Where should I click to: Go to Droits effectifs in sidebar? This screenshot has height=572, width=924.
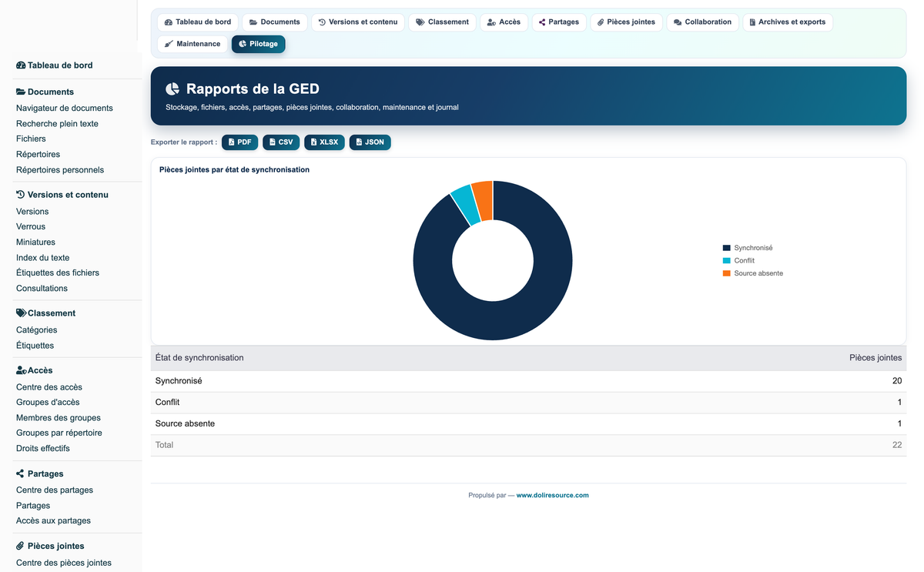43,449
